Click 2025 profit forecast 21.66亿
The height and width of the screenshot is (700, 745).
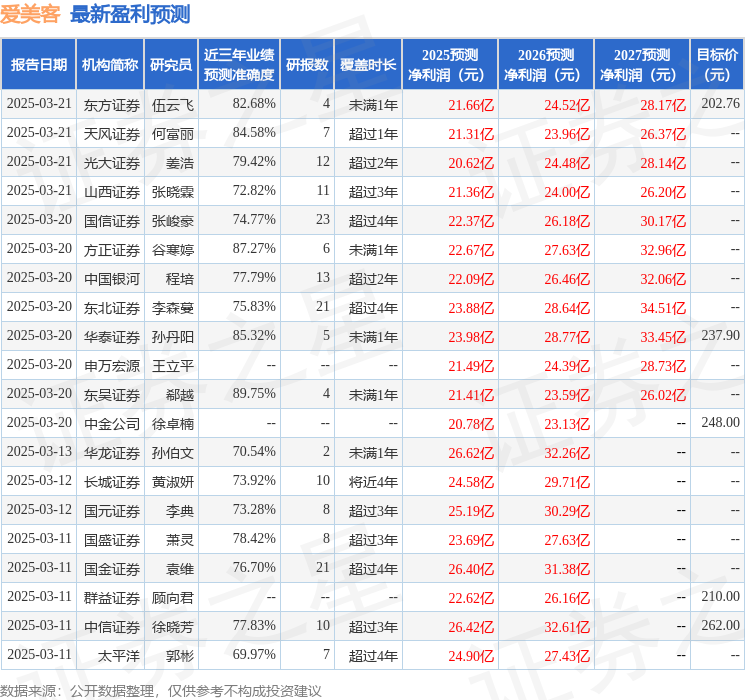pyautogui.click(x=471, y=105)
